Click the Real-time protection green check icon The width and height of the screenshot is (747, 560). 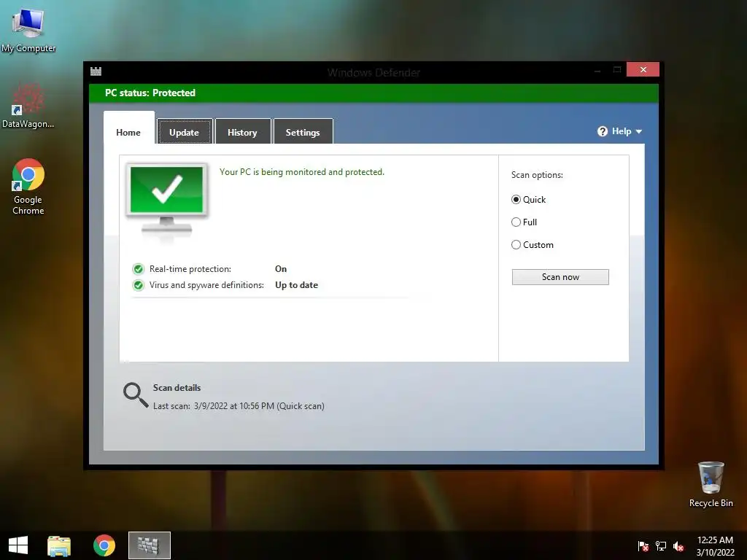pyautogui.click(x=138, y=269)
